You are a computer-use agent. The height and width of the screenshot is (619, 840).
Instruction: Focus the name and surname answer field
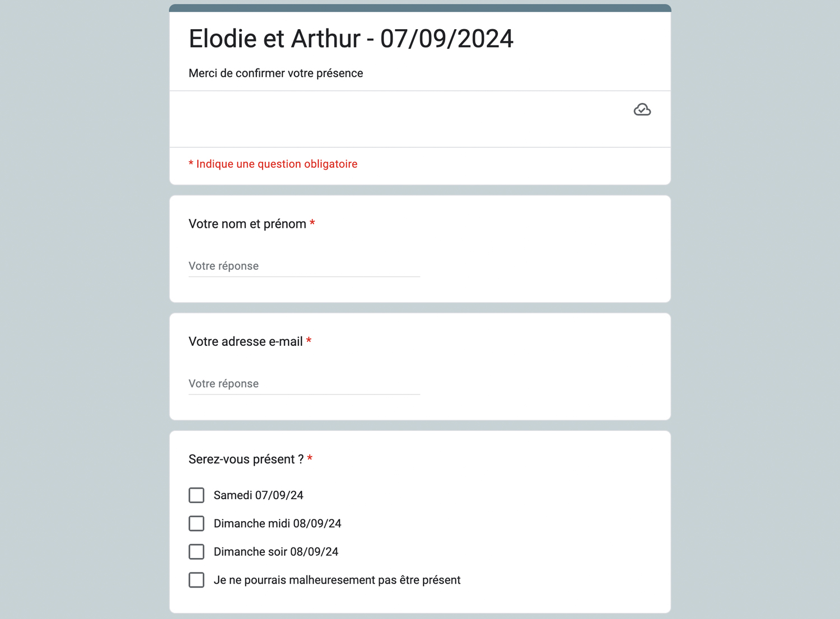(304, 266)
